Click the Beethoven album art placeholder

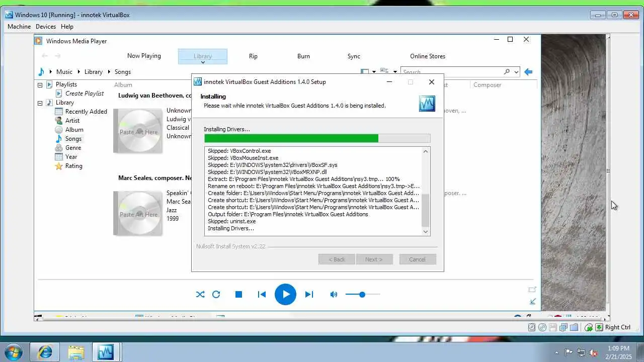pos(138,131)
